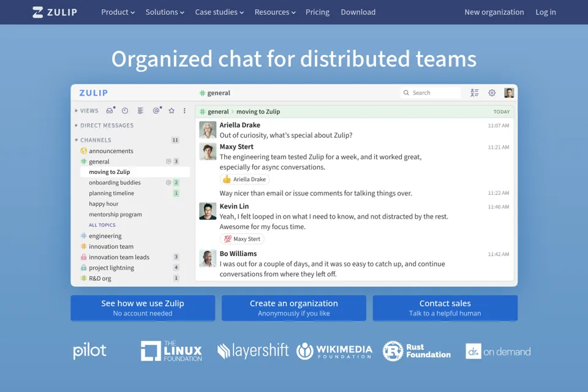Click Maxy Stert's avatar
The image size is (588, 392).
click(208, 151)
